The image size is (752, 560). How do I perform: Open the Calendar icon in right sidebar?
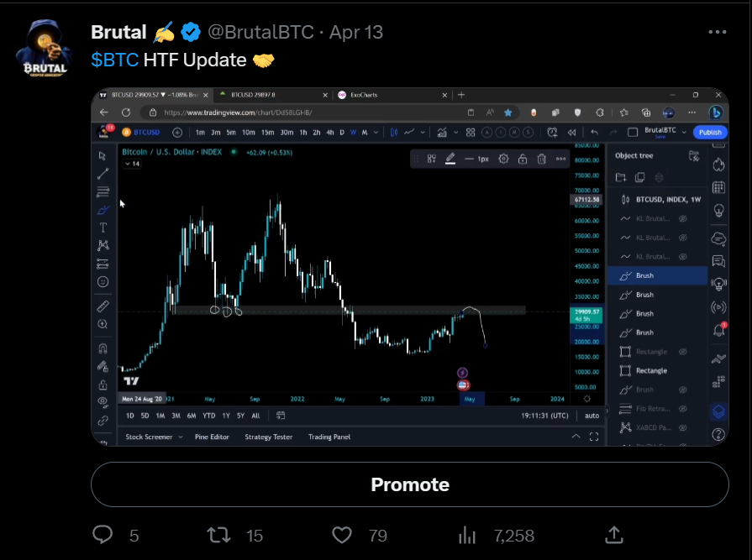(x=718, y=187)
